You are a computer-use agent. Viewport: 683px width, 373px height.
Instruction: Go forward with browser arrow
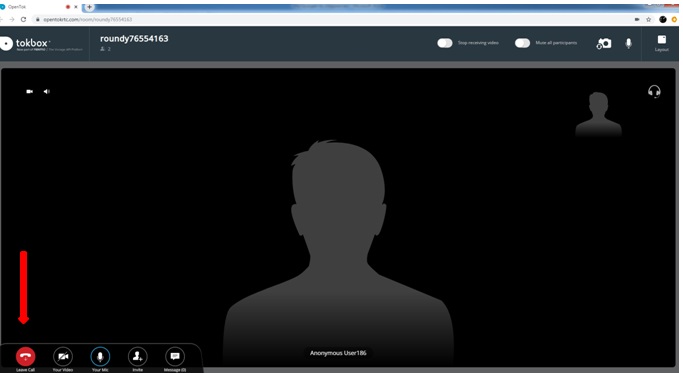tap(12, 19)
